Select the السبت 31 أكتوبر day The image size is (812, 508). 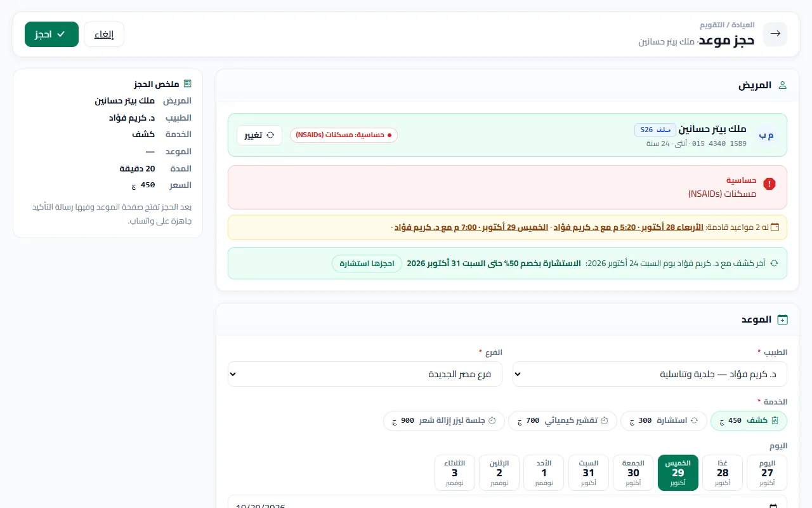pyautogui.click(x=589, y=473)
